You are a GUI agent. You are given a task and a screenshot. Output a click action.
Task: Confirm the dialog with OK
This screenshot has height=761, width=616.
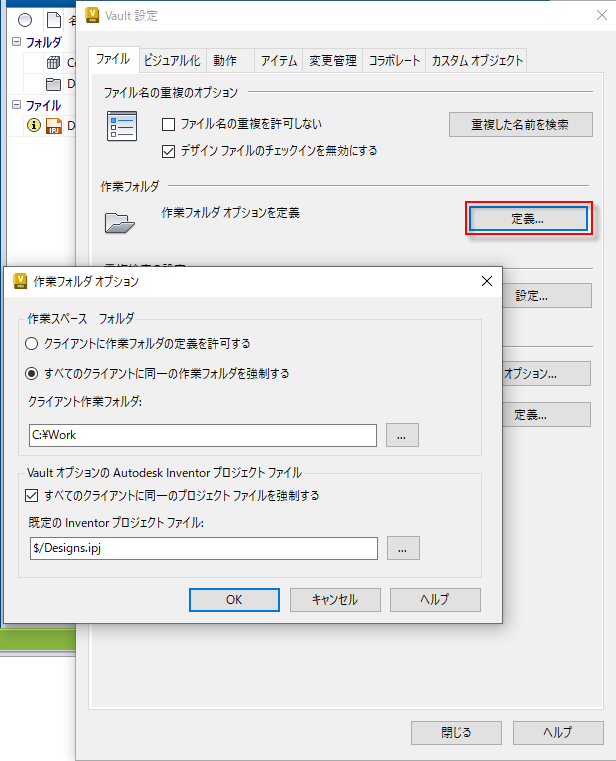coord(234,600)
